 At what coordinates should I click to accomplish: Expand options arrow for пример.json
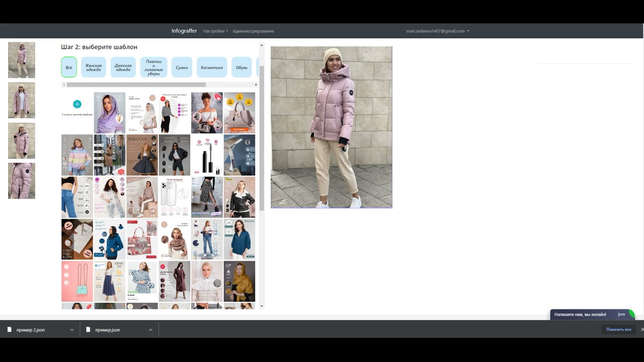150,330
